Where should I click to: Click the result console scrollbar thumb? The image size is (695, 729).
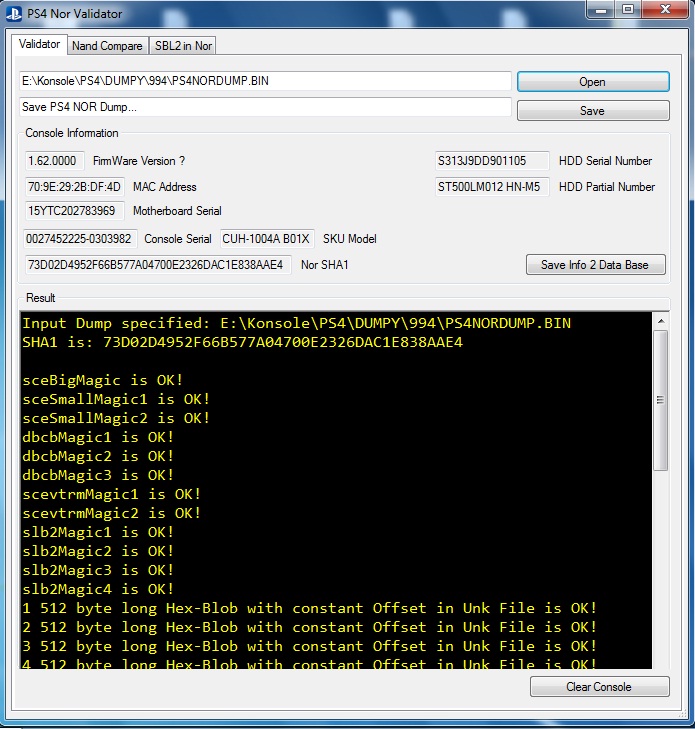661,400
